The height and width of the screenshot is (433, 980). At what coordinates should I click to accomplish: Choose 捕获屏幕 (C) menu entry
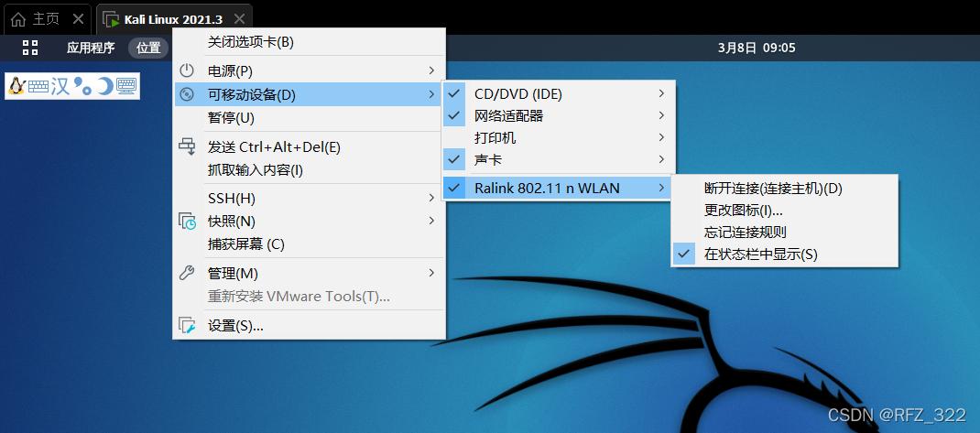(310, 244)
